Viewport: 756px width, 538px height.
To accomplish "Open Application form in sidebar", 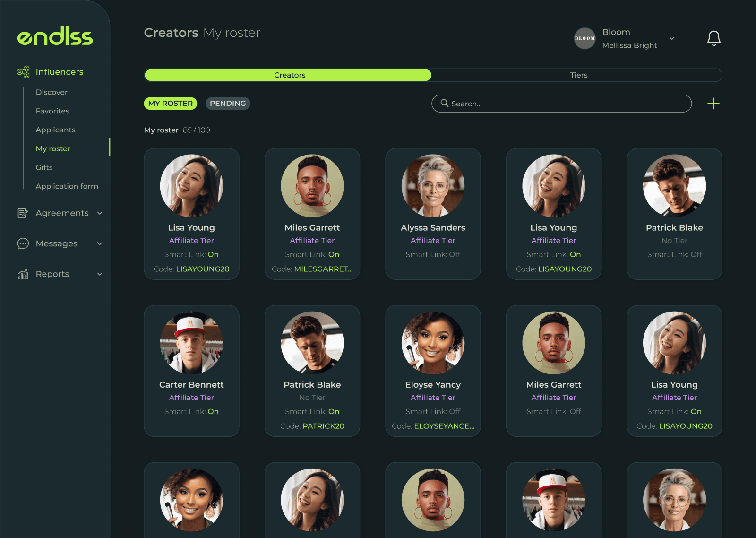I will [x=67, y=186].
